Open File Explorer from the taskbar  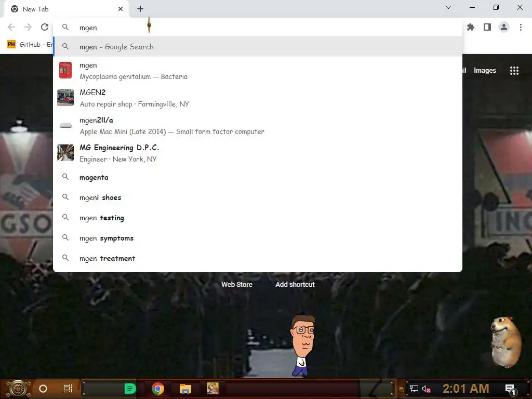coord(185,389)
